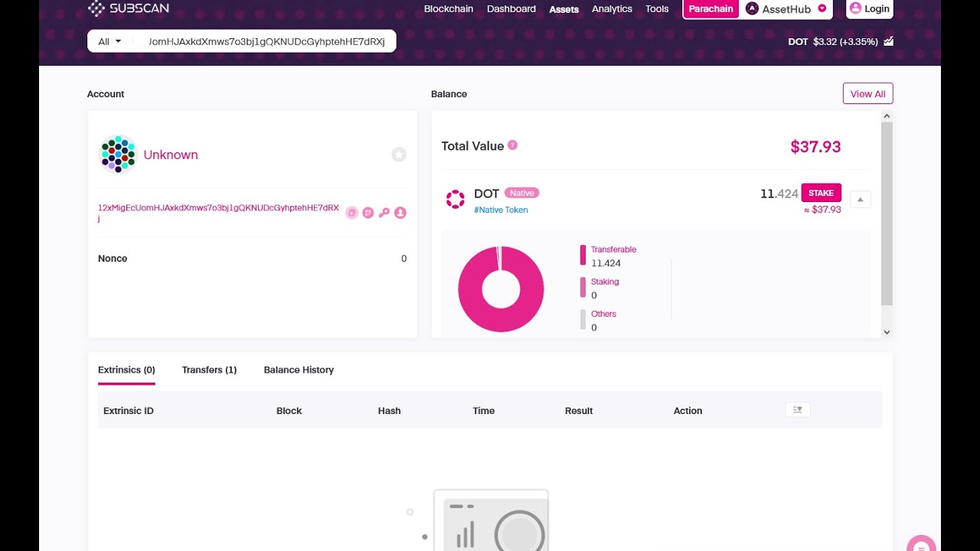The width and height of the screenshot is (980, 551).
Task: Click the ≈ $37.93 DOT value text
Action: (x=822, y=209)
